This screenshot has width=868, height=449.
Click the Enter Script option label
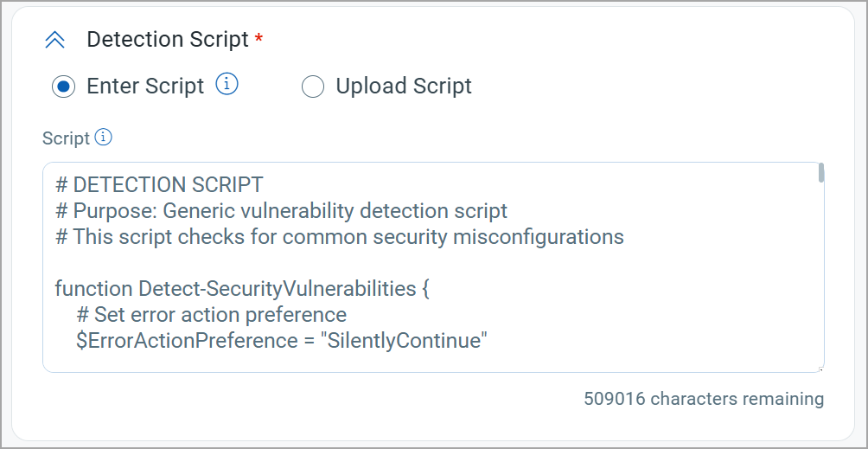[x=145, y=86]
